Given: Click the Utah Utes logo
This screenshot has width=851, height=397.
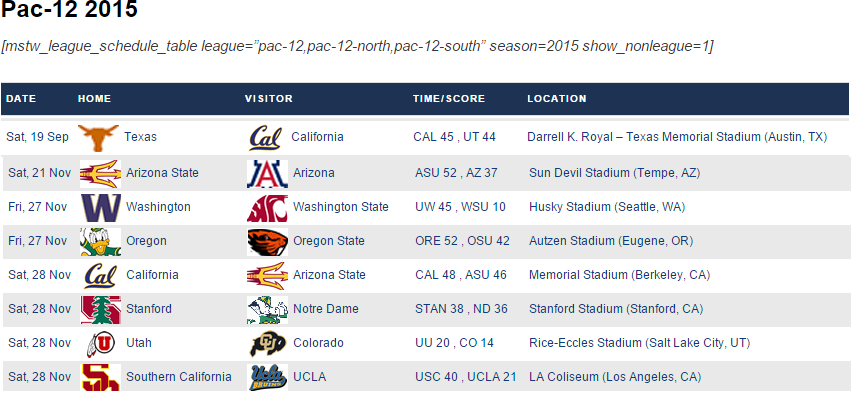Looking at the screenshot, I should [100, 344].
